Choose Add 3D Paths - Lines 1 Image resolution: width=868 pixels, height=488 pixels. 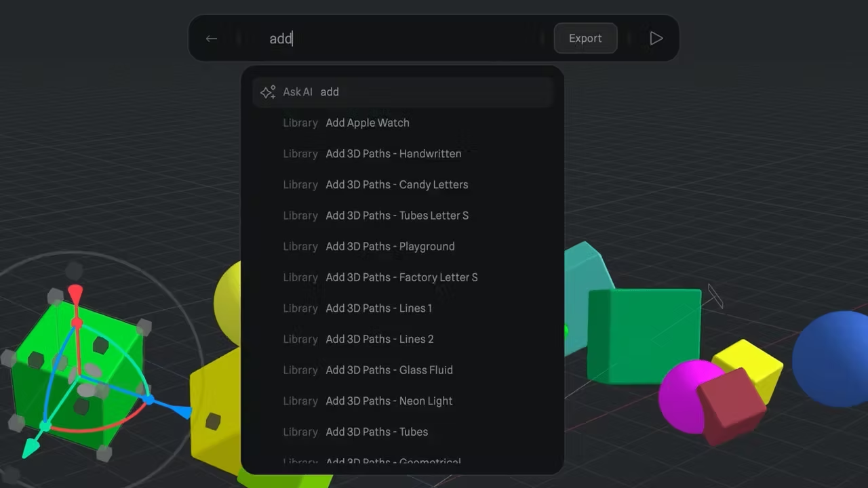[x=378, y=308]
